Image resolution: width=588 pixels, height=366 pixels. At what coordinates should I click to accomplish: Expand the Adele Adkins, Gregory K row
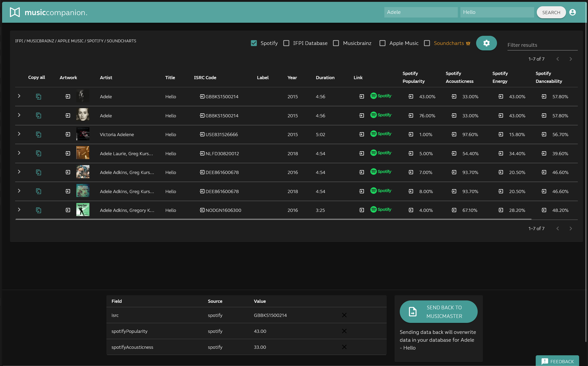coord(19,210)
